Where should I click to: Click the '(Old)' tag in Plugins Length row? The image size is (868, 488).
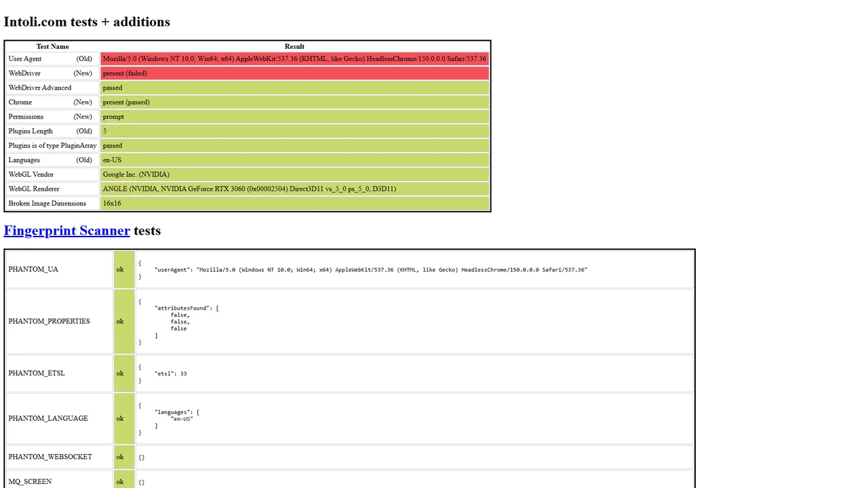pyautogui.click(x=84, y=131)
